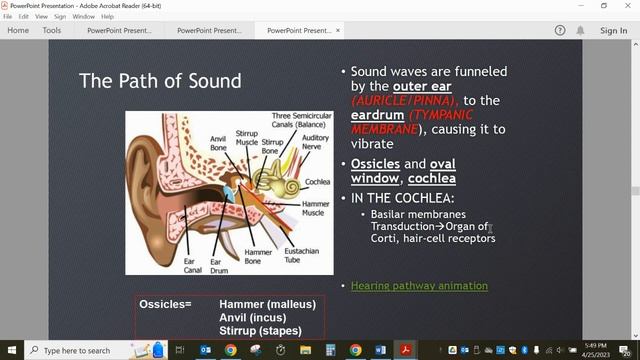
Task: Open Microsoft Word from the taskbar
Action: coord(380,350)
